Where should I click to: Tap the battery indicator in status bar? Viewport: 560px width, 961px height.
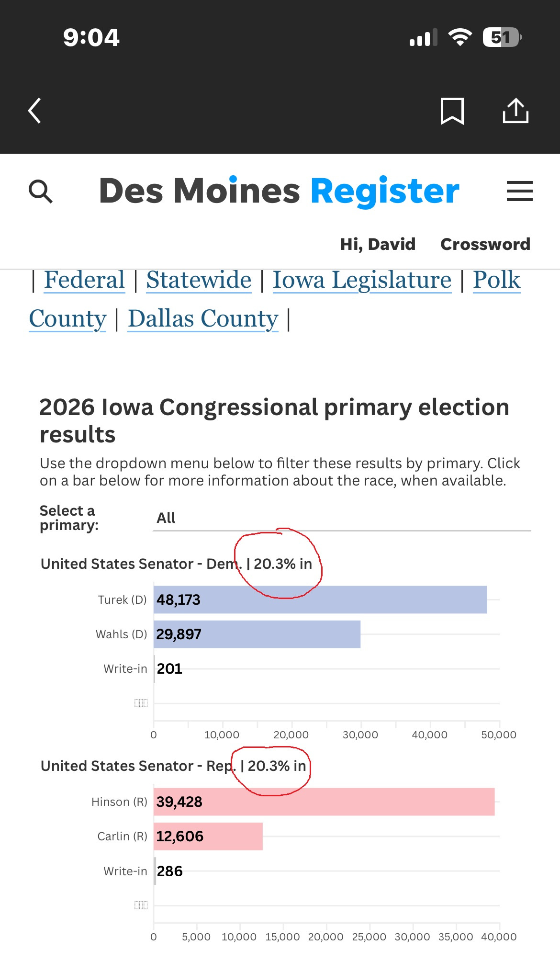[502, 37]
